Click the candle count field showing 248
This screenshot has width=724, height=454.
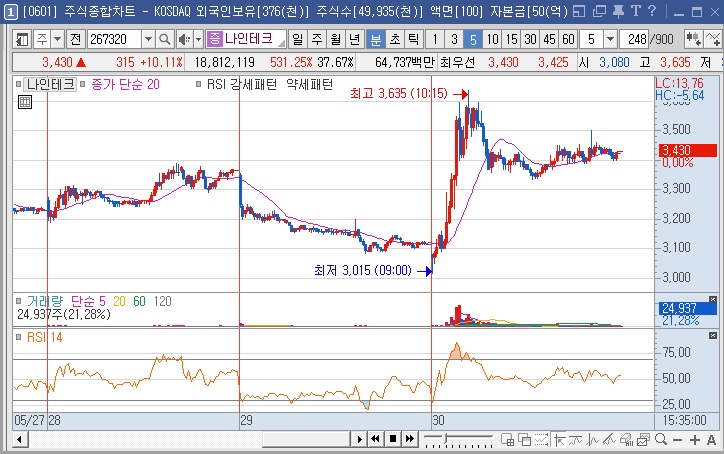634,40
